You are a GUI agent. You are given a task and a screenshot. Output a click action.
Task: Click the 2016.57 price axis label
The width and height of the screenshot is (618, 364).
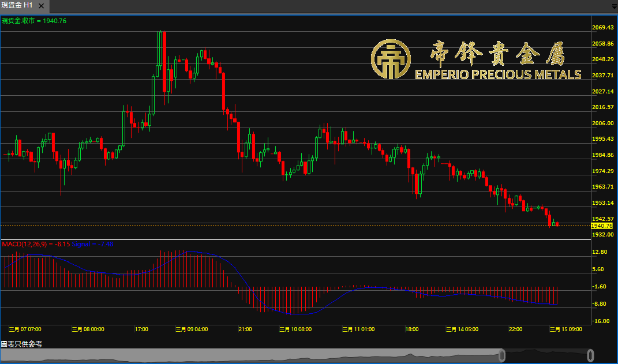602,107
